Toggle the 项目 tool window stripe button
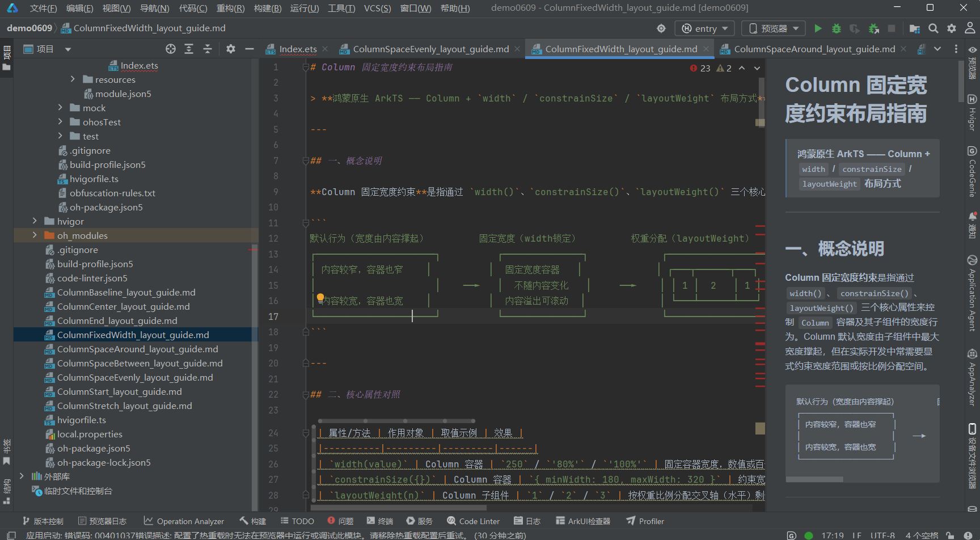 [x=7, y=59]
